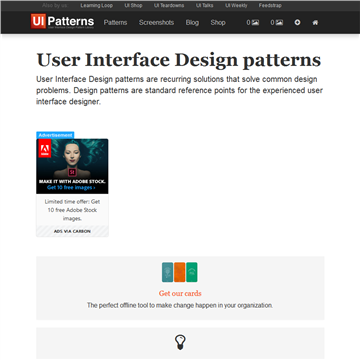360x360 pixels.
Task: Visit the Feedstrap link
Action: [270, 6]
